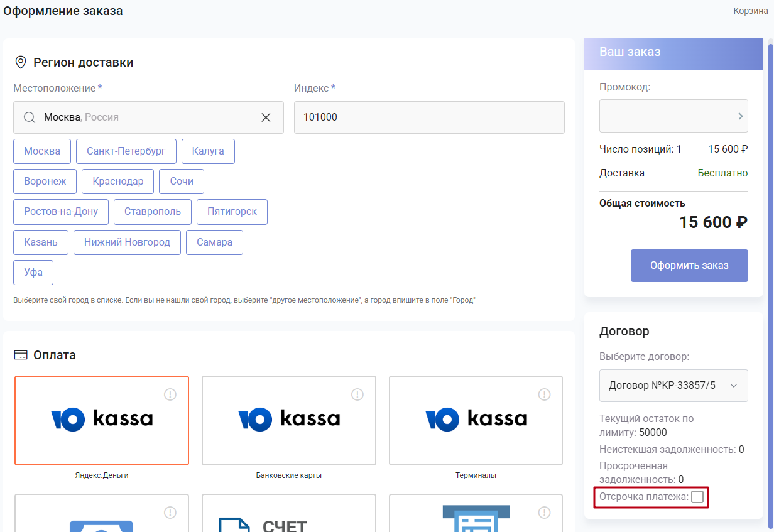Select Терминалы payment method
This screenshot has height=532, width=774.
pyautogui.click(x=476, y=420)
